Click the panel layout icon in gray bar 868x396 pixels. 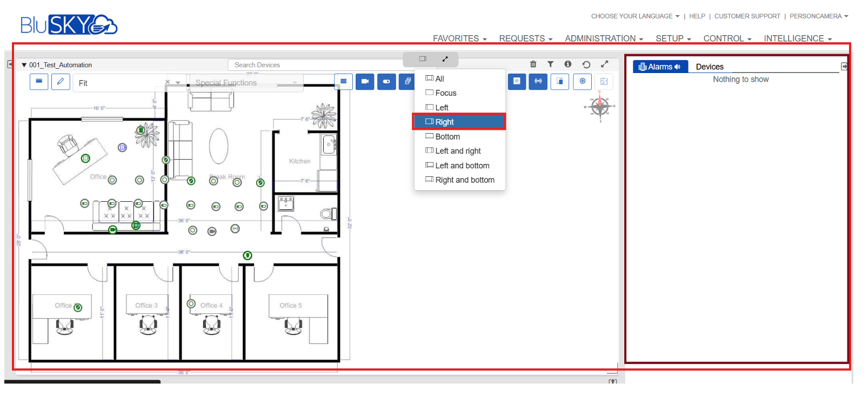(423, 58)
